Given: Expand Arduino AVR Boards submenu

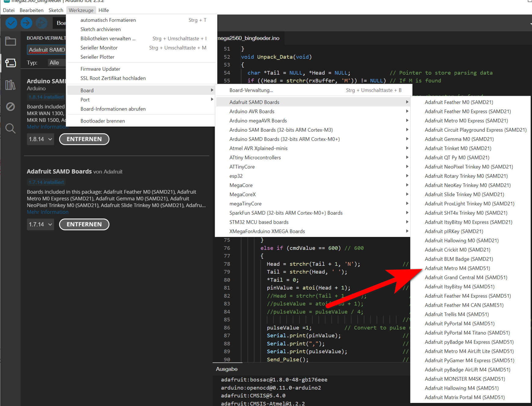Looking at the screenshot, I should click(313, 112).
